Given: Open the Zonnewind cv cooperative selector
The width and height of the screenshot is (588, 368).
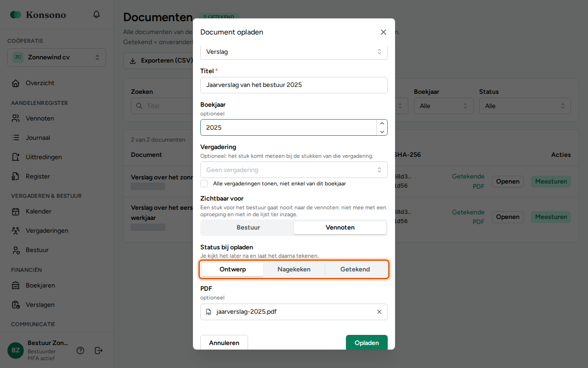Looking at the screenshot, I should point(57,57).
